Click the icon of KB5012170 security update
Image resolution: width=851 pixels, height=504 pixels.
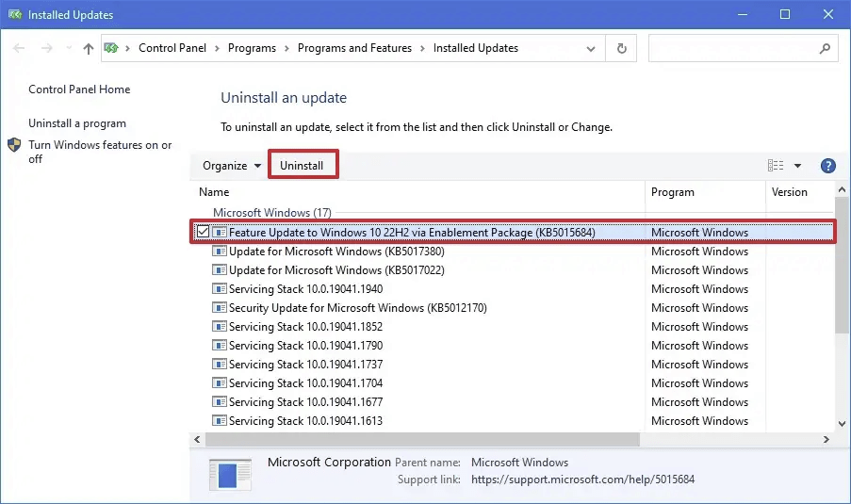(x=220, y=308)
